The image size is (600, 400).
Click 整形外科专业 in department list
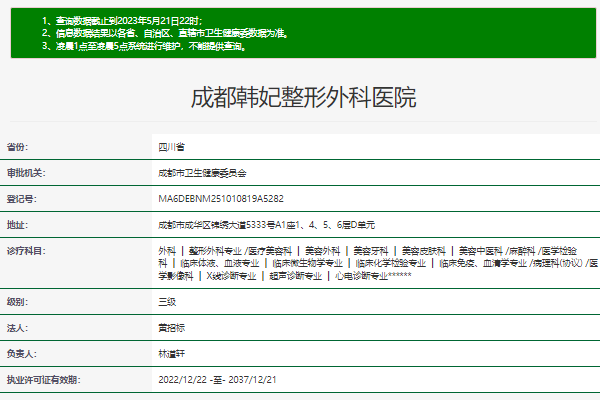coord(215,251)
